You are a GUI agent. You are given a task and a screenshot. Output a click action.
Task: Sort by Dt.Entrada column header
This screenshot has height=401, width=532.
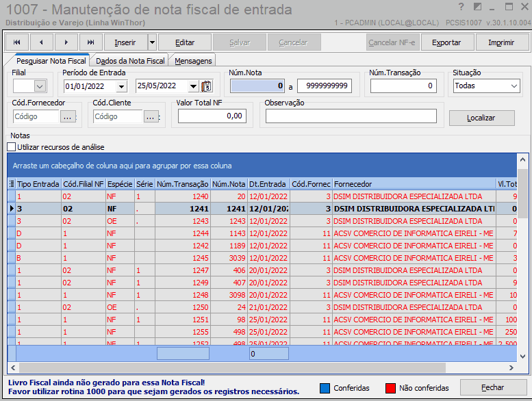click(x=268, y=184)
